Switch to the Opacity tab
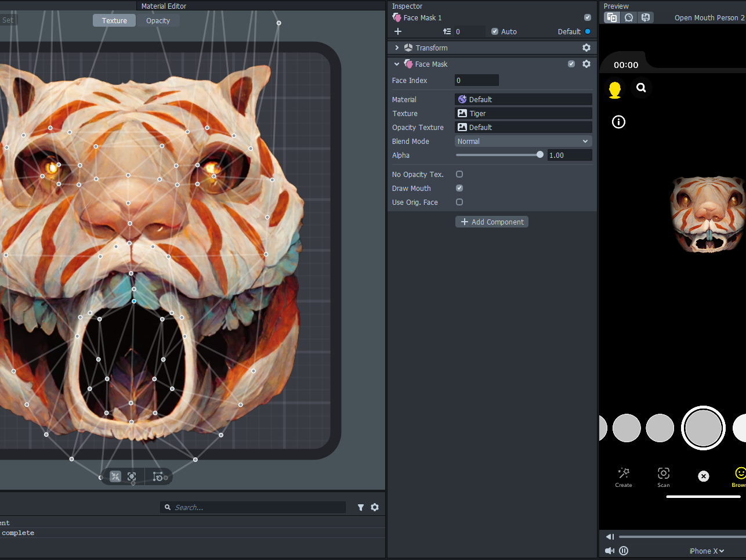Viewport: 746px width, 560px height. coord(158,21)
